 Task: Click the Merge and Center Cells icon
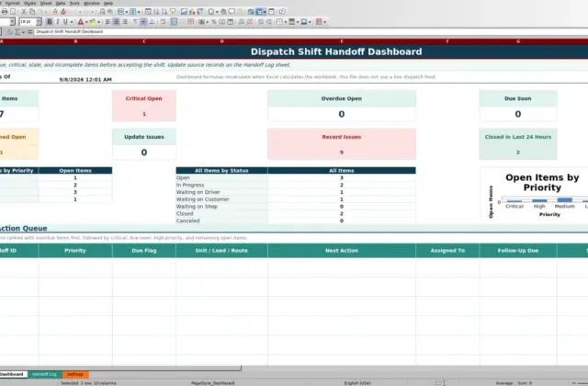point(174,22)
